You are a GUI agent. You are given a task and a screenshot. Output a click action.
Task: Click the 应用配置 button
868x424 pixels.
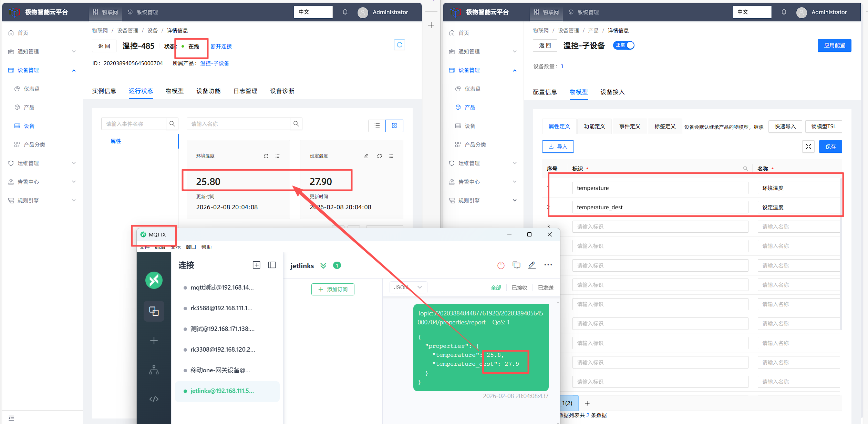[x=834, y=46]
